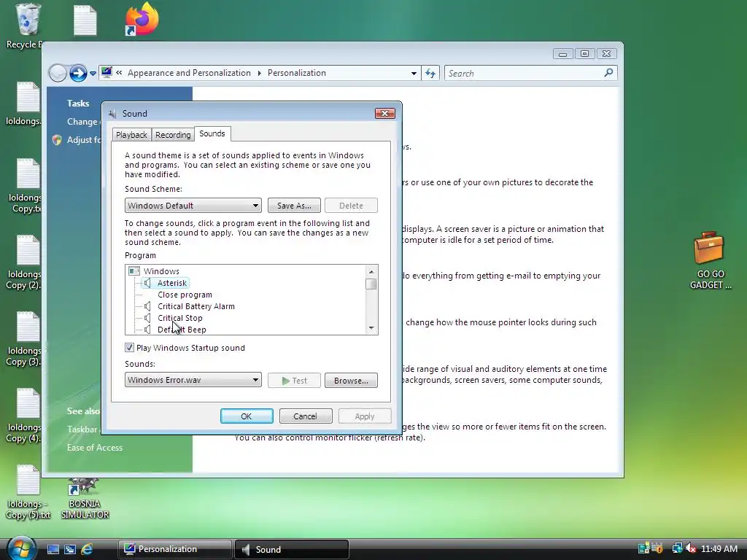Launch Firefox from the desktop shortcut
This screenshot has width=747, height=560.
point(142,19)
